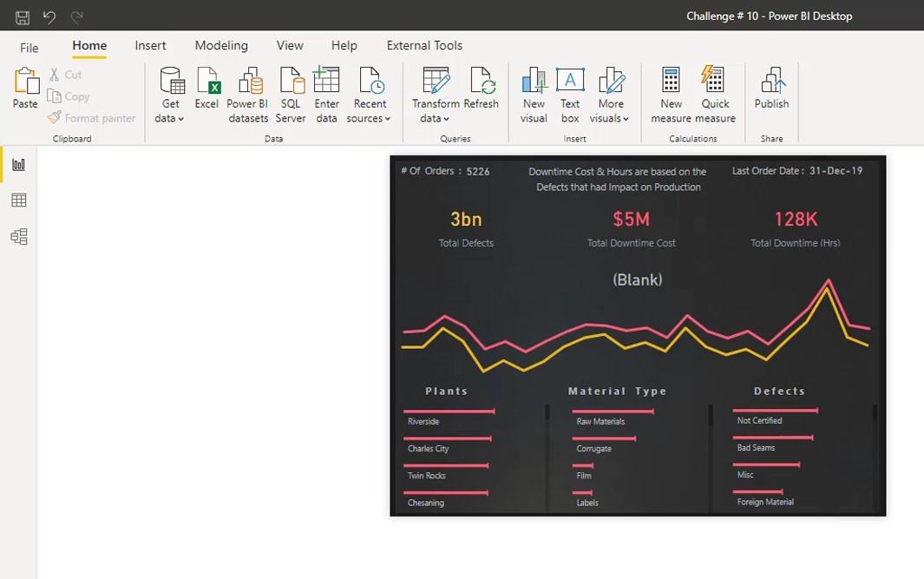Switch to the Insert tab
The height and width of the screenshot is (579, 924).
(x=150, y=45)
